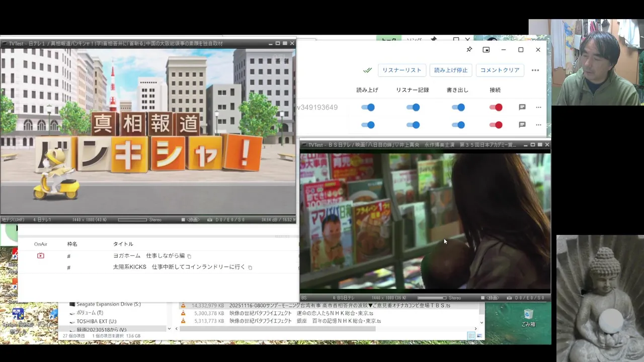The height and width of the screenshot is (362, 644).
Task: Open the ごみ箱 recycle bin desktop icon
Action: [x=528, y=318]
